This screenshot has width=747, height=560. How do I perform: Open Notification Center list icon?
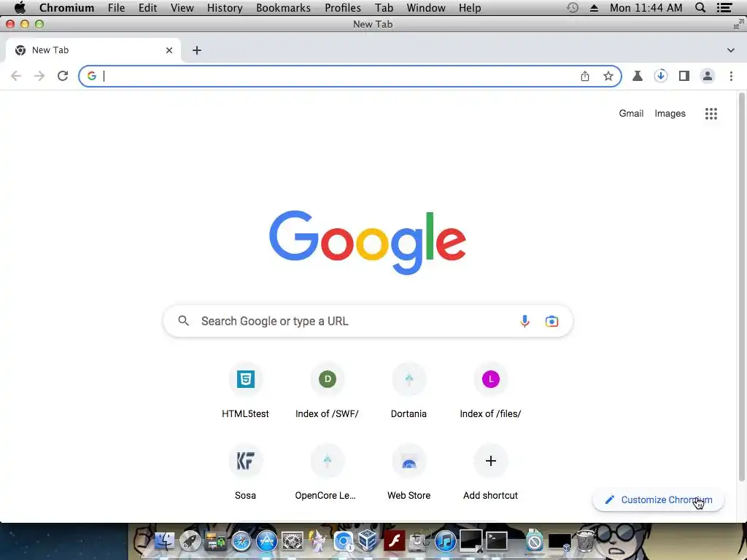tap(724, 7)
